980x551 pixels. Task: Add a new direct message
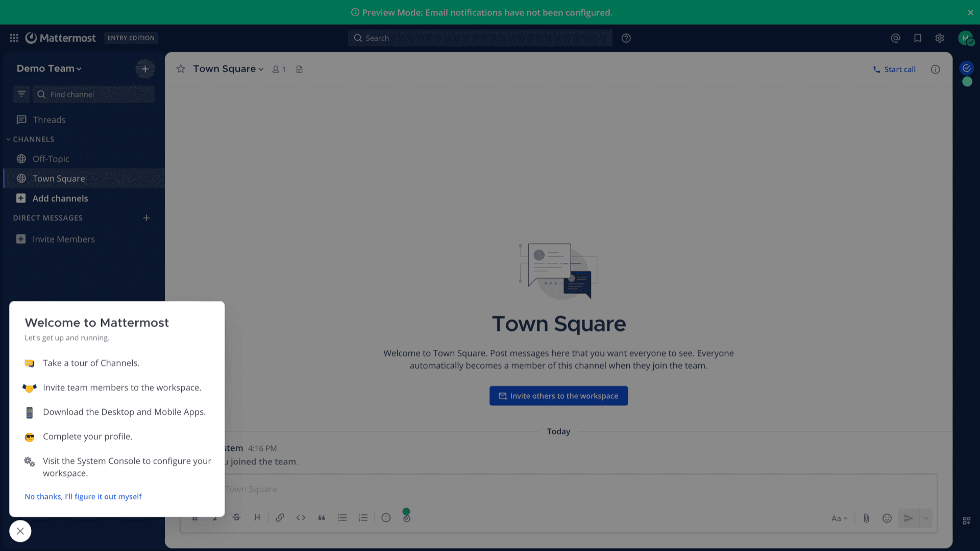pos(146,218)
